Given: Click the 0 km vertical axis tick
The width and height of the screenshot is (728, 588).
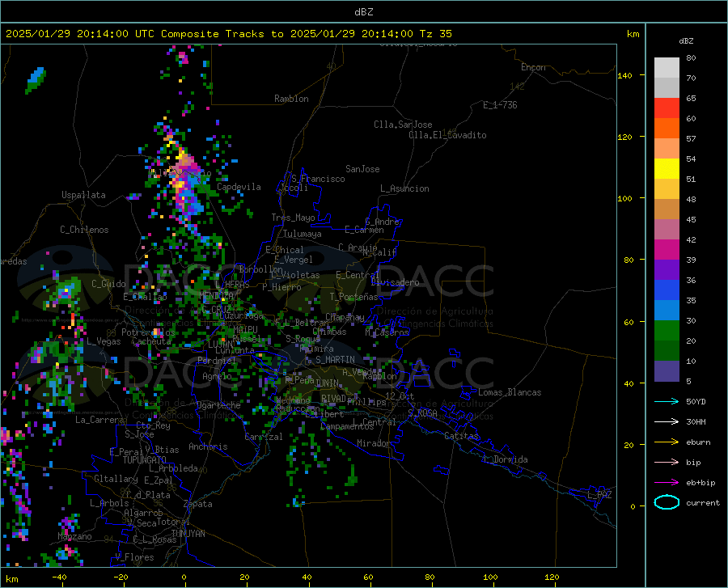Looking at the screenshot, I should [633, 506].
